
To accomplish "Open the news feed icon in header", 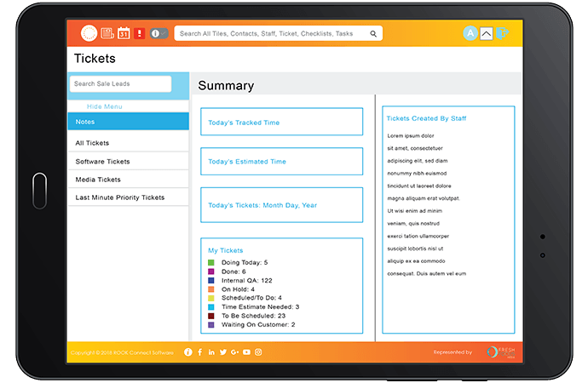I will 107,33.
